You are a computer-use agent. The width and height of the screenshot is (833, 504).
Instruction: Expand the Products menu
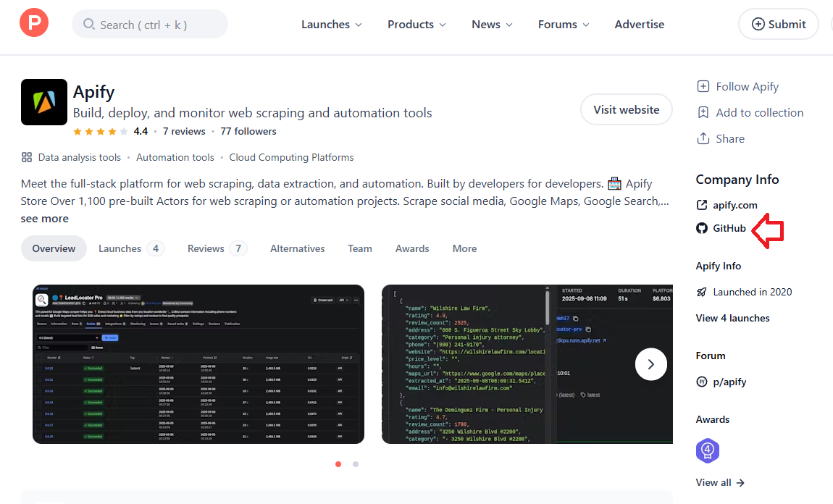click(x=416, y=25)
